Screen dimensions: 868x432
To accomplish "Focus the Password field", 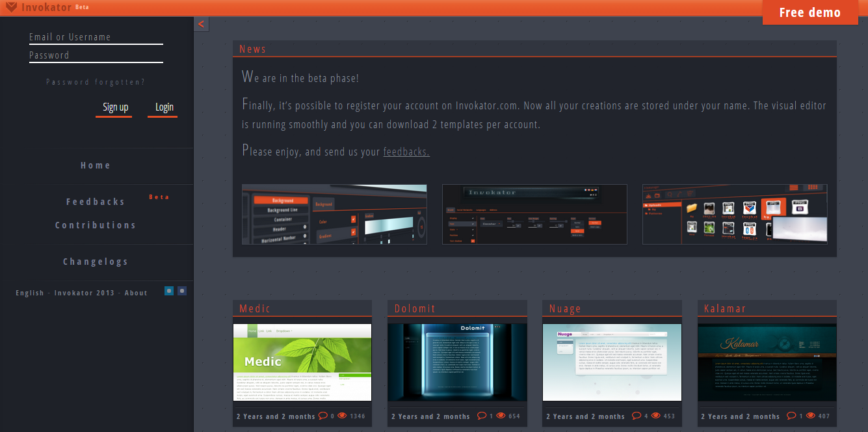I will 96,55.
